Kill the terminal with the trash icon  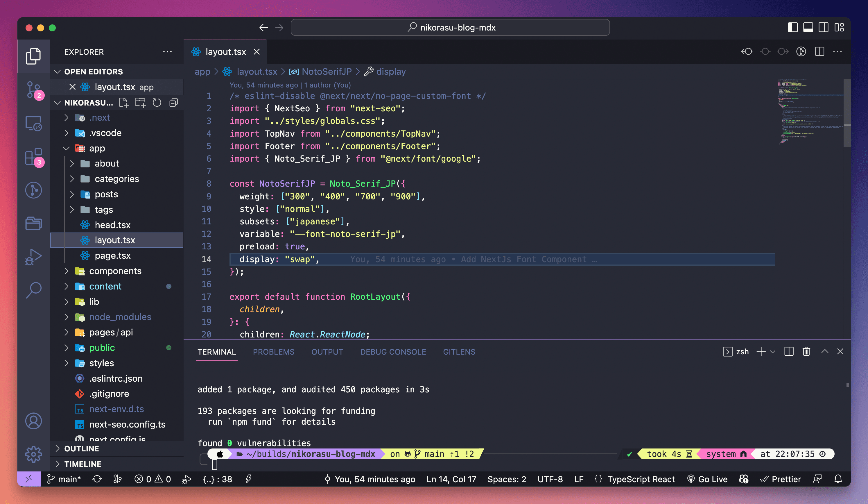click(x=806, y=352)
